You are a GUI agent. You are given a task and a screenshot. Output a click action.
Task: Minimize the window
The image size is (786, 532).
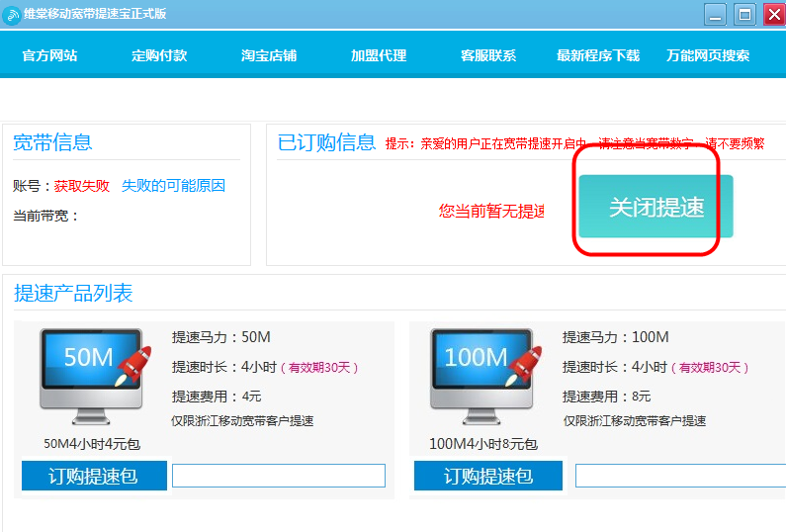point(715,14)
